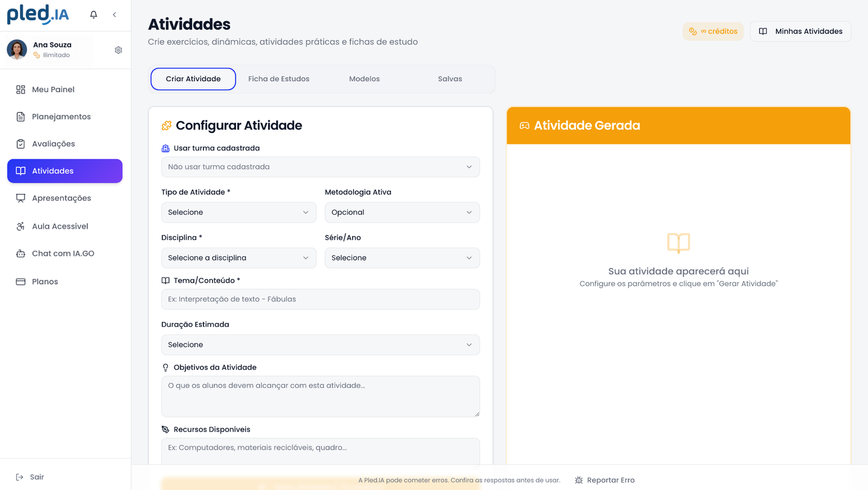This screenshot has width=868, height=490.
Task: Open Minhas Atividades button
Action: coord(800,31)
